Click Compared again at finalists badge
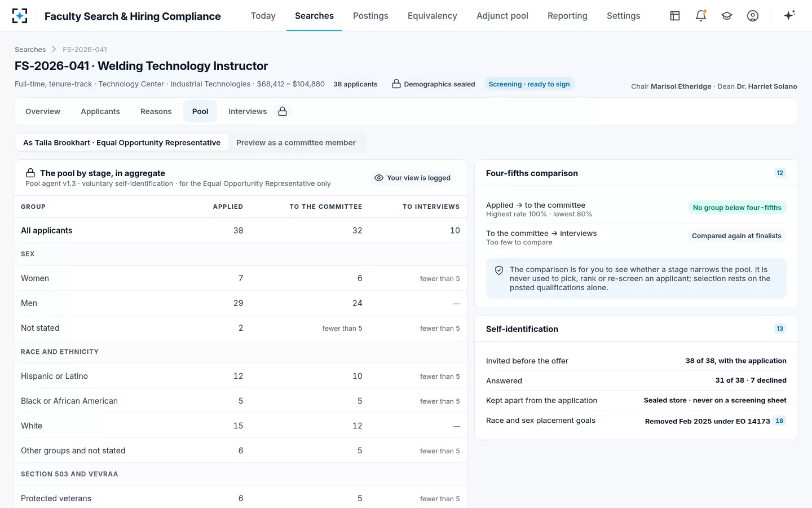Screen dimensions: 812x508 [736, 236]
